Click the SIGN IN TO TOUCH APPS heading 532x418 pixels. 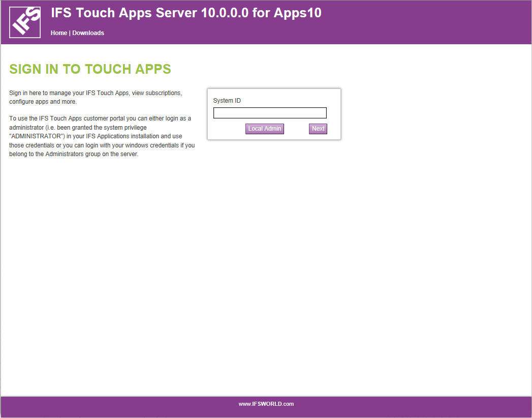(90, 69)
